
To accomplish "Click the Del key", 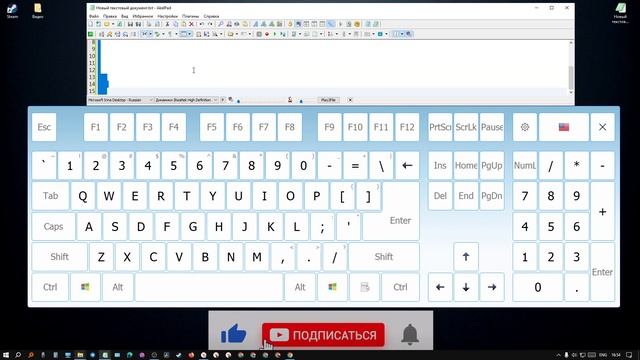I will click(440, 196).
